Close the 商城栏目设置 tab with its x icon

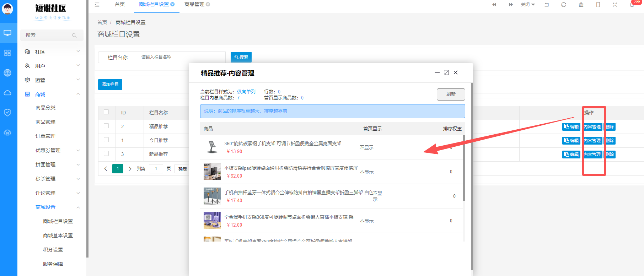point(172,4)
